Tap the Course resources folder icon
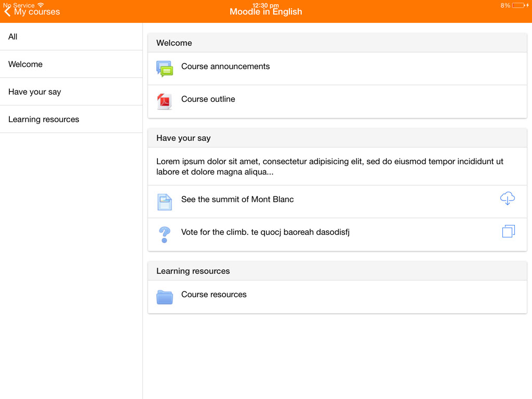532x399 pixels. coord(165,297)
